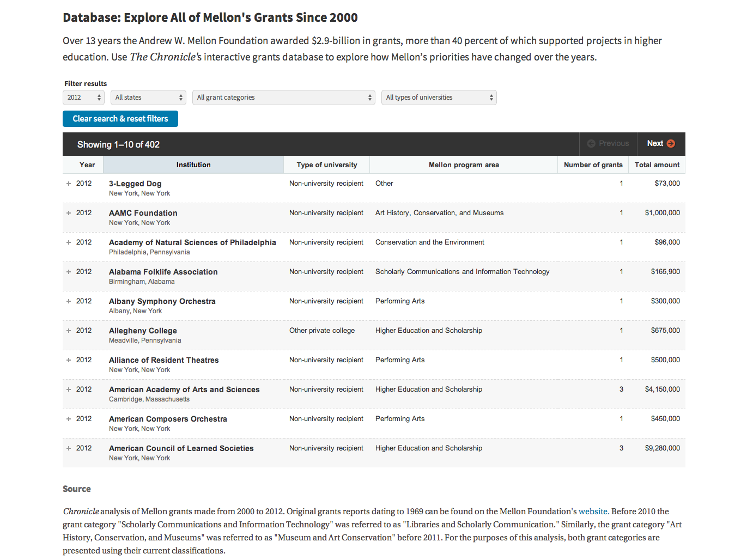Click Albany Symphony Orchestra name
This screenshot has height=560, width=741.
[x=162, y=301]
